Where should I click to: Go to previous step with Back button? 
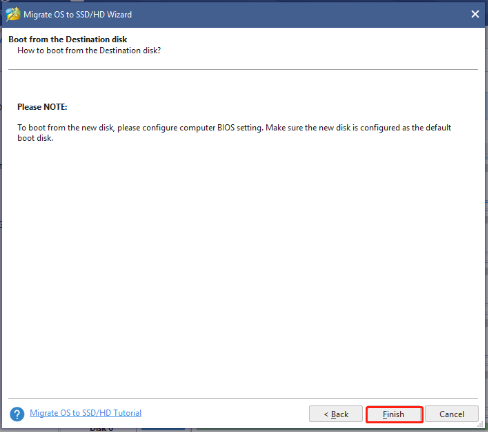(336, 414)
